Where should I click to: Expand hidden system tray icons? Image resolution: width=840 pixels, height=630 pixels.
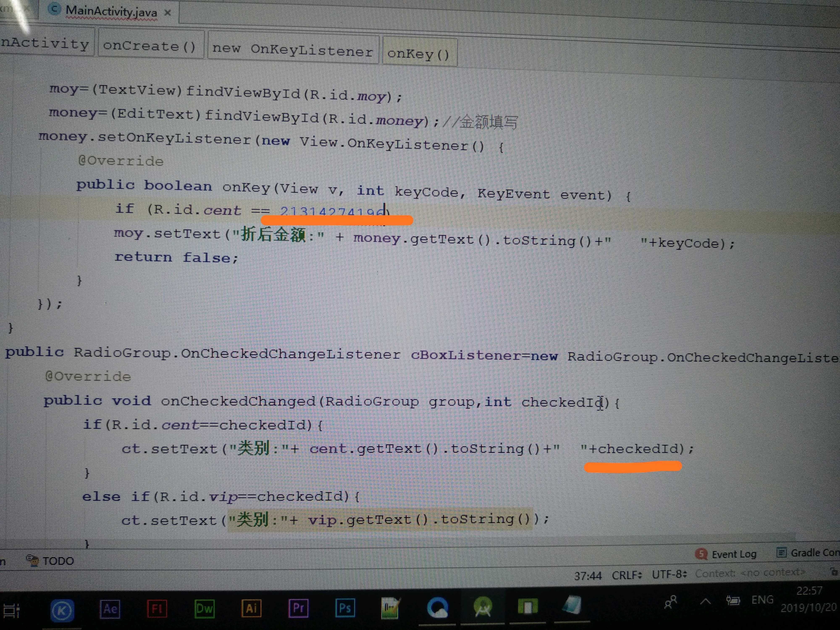click(x=706, y=601)
